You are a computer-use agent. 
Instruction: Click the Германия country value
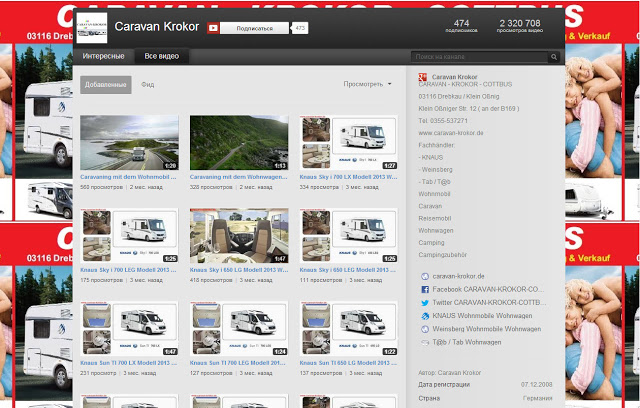tap(538, 398)
